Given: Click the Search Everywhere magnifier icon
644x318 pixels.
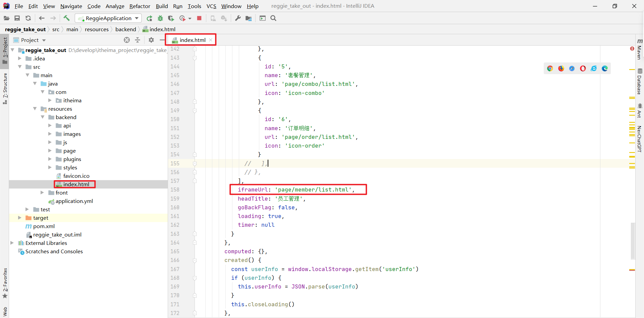Looking at the screenshot, I should coord(273,18).
